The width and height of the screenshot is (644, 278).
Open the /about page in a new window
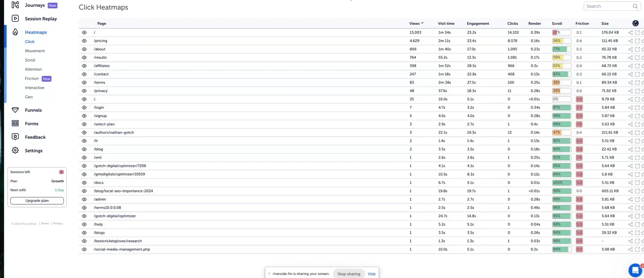[x=637, y=49]
